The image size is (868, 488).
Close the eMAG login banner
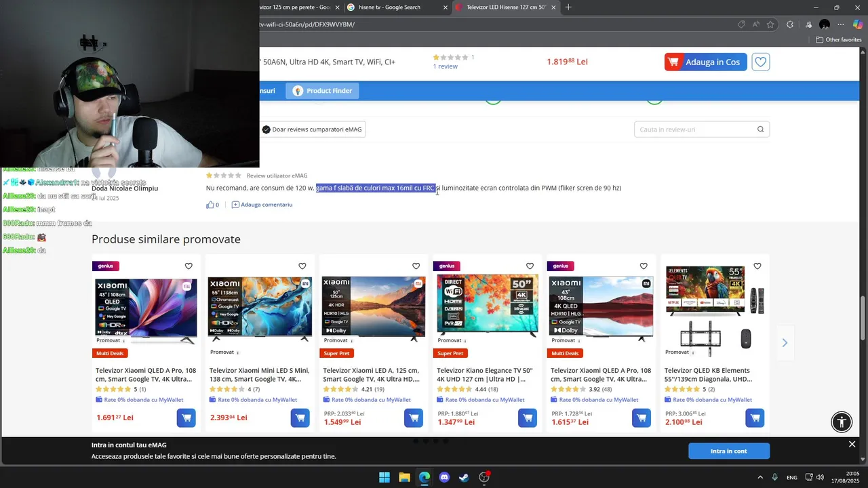852,444
